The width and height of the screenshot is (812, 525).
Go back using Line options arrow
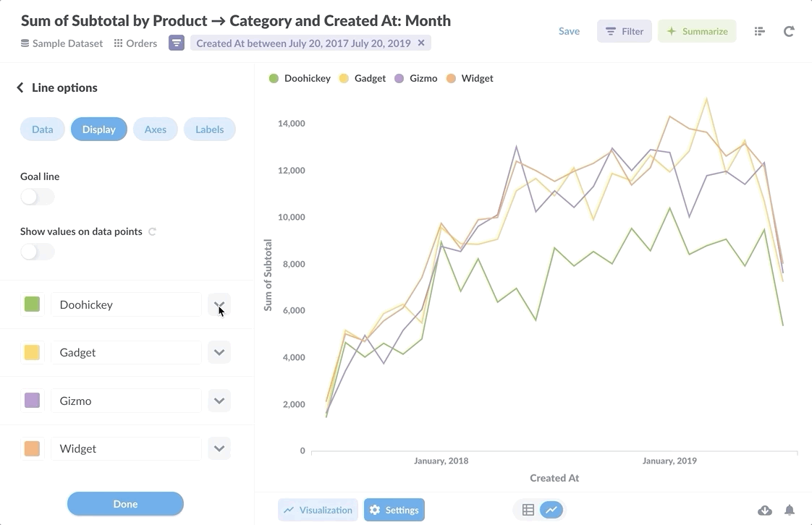(x=20, y=87)
